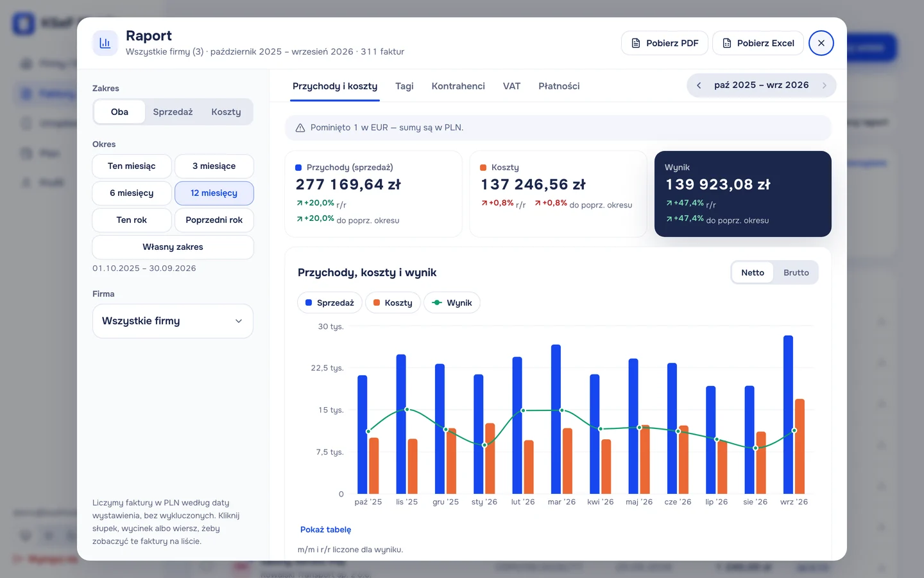Toggle the Koszty series in chart legend
The height and width of the screenshot is (578, 924).
click(393, 302)
